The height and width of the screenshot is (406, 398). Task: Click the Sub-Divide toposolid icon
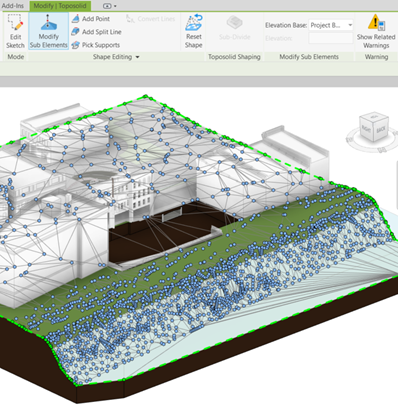point(235,29)
